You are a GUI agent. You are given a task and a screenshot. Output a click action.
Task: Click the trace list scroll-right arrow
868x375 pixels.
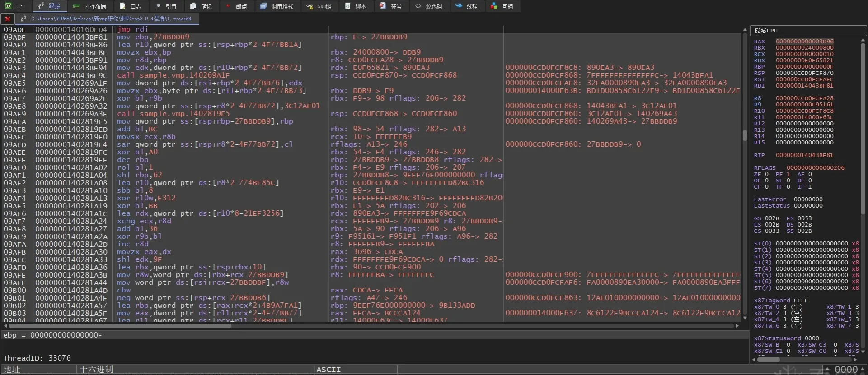(737, 325)
